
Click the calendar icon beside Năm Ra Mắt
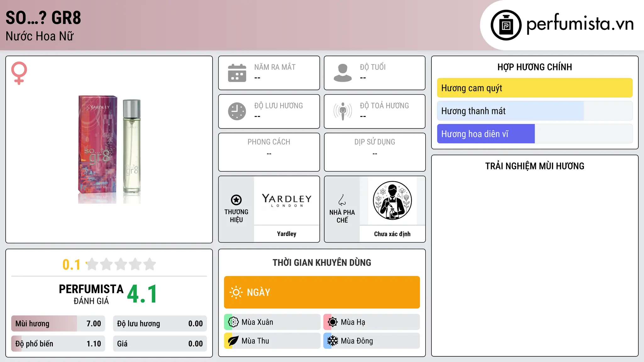(237, 73)
